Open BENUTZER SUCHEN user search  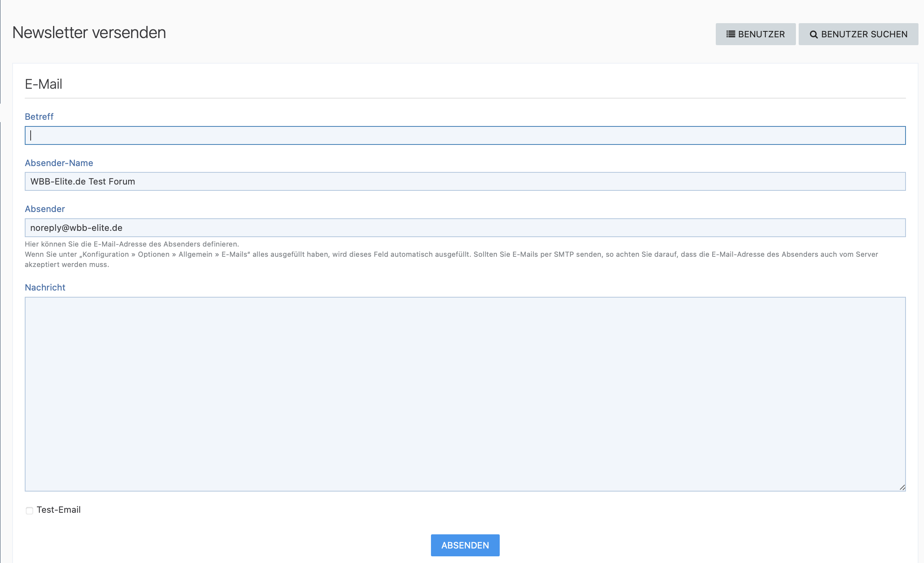click(x=858, y=34)
